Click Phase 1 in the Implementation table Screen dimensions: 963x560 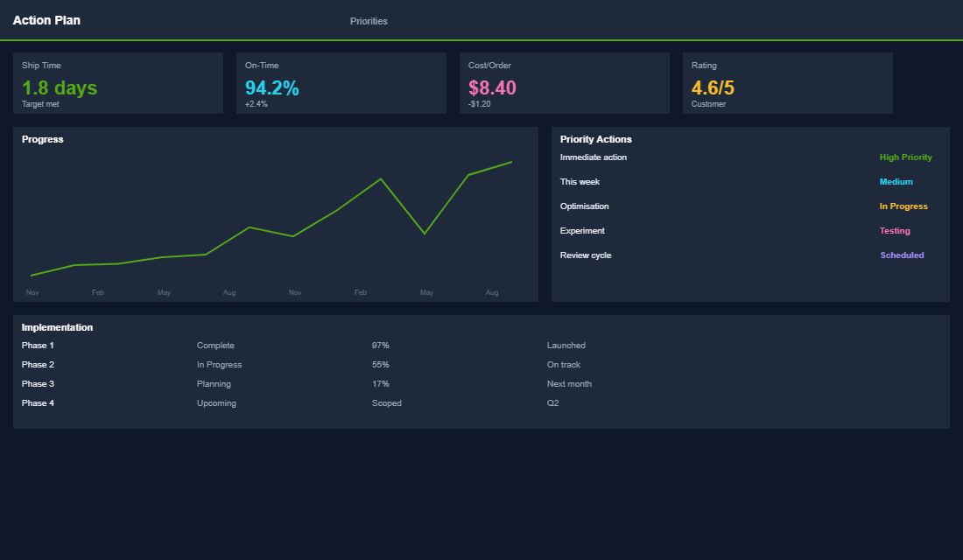point(38,345)
